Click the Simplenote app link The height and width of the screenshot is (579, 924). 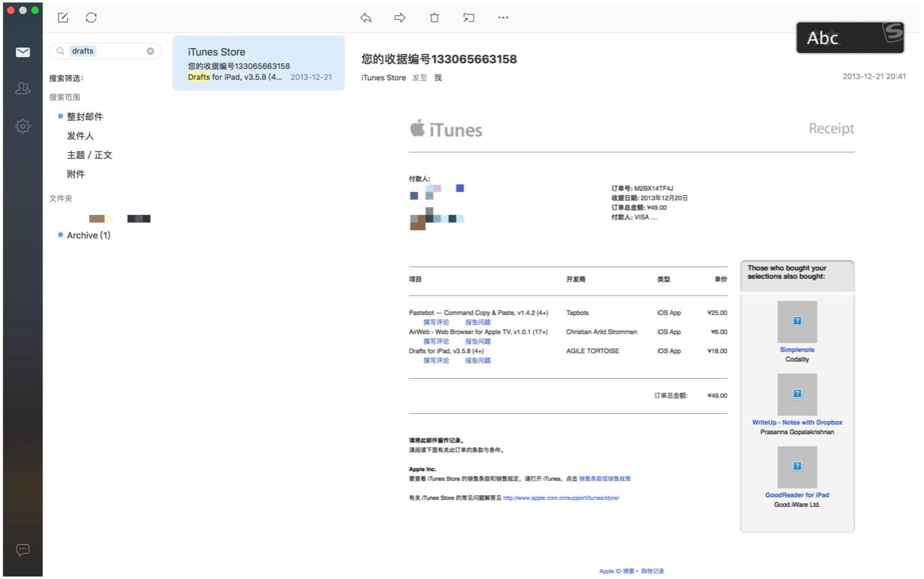click(x=797, y=350)
